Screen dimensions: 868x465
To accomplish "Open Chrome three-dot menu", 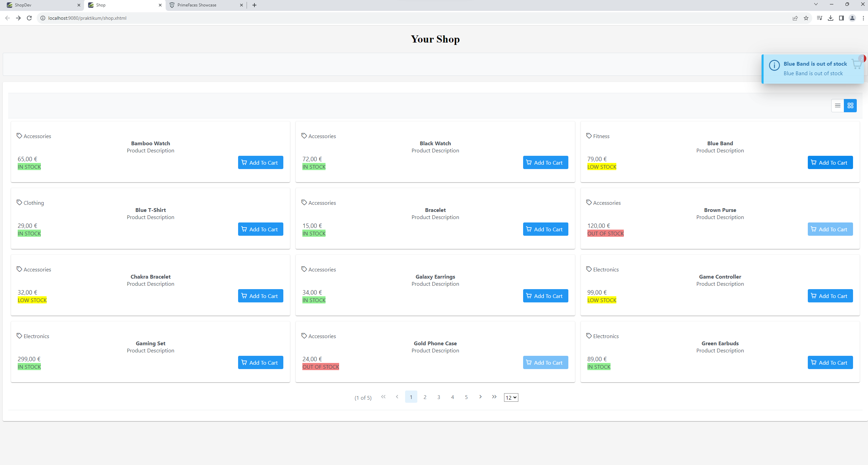I will tap(863, 18).
